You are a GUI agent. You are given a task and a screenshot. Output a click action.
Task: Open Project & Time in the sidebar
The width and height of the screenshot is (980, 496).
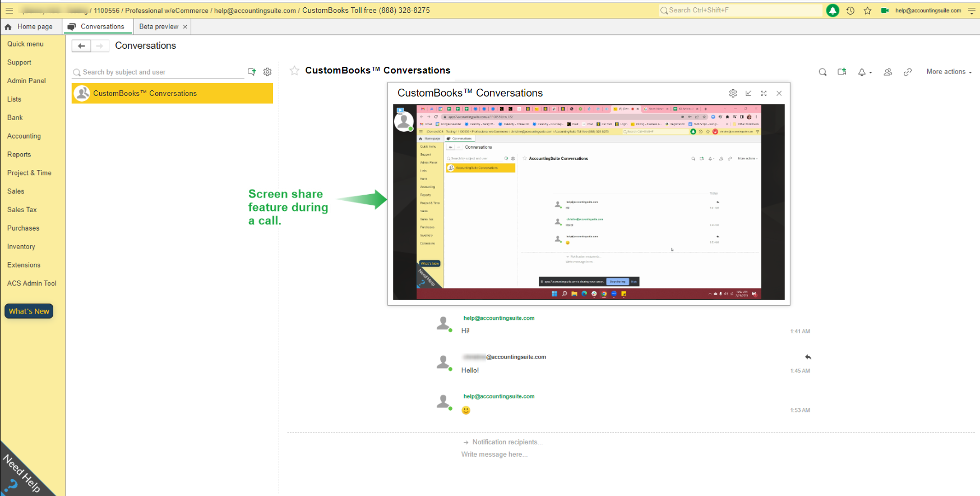coord(29,173)
